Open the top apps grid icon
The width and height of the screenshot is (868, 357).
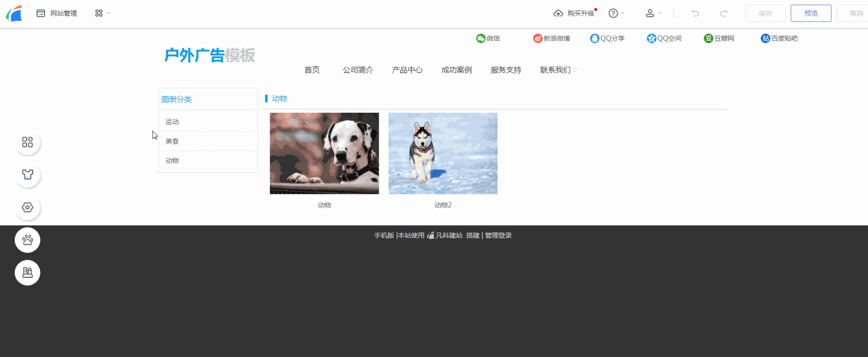pyautogui.click(x=99, y=13)
